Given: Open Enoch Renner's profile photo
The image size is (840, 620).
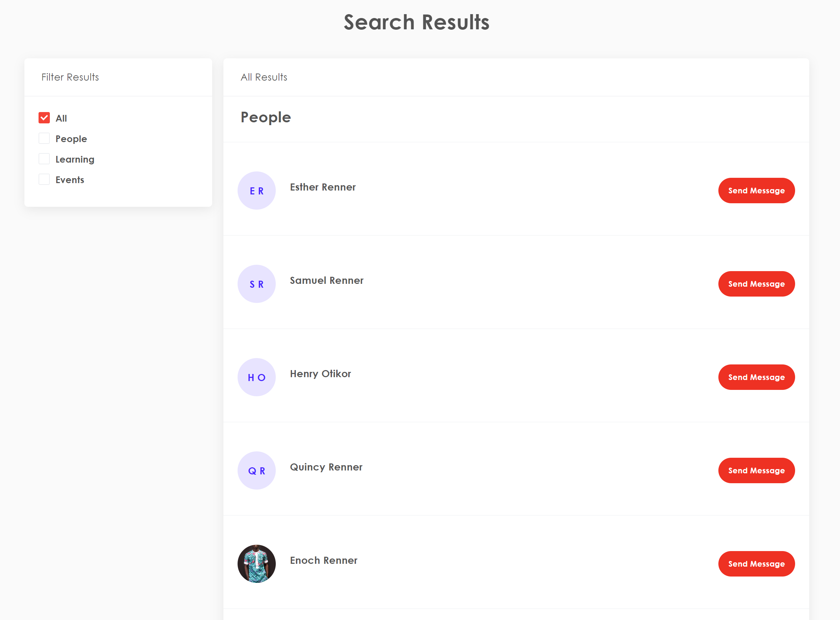Looking at the screenshot, I should [x=256, y=564].
